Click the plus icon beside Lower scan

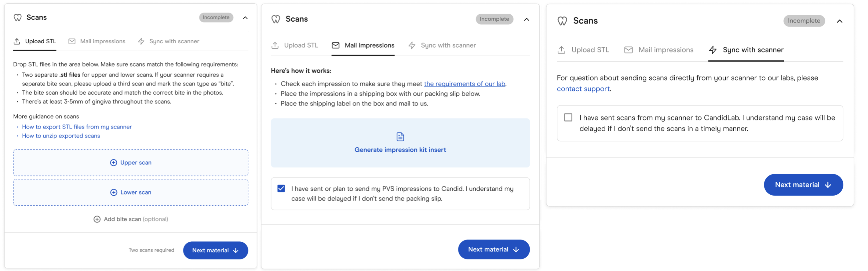tap(114, 192)
